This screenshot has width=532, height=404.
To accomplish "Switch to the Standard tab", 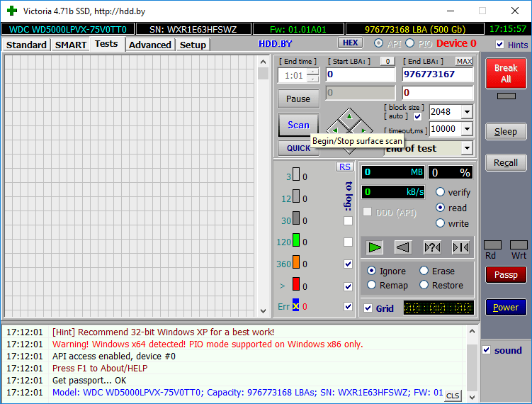I will (26, 45).
